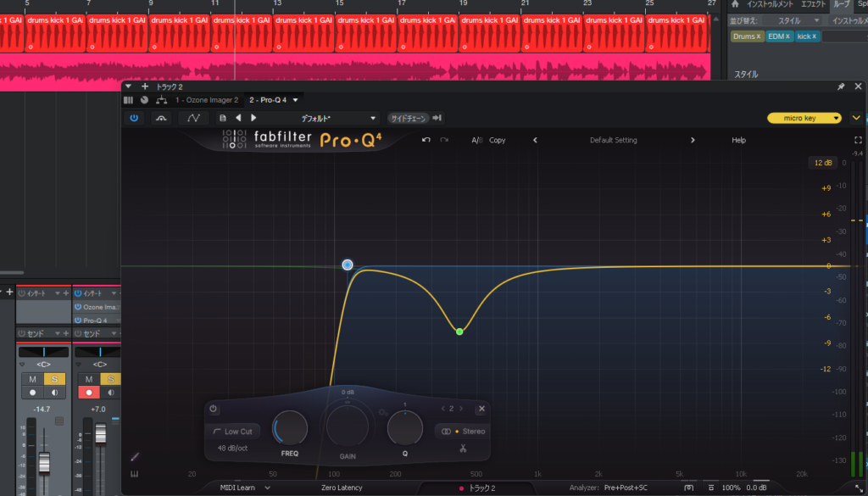Click the green EQ band 2 node
The height and width of the screenshot is (496, 868).
pos(459,331)
